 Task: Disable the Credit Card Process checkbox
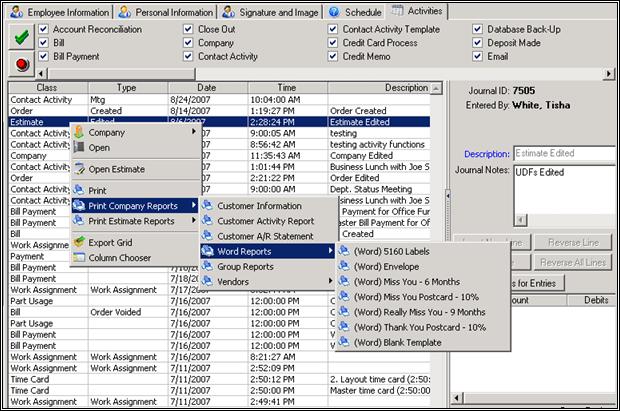click(x=333, y=43)
